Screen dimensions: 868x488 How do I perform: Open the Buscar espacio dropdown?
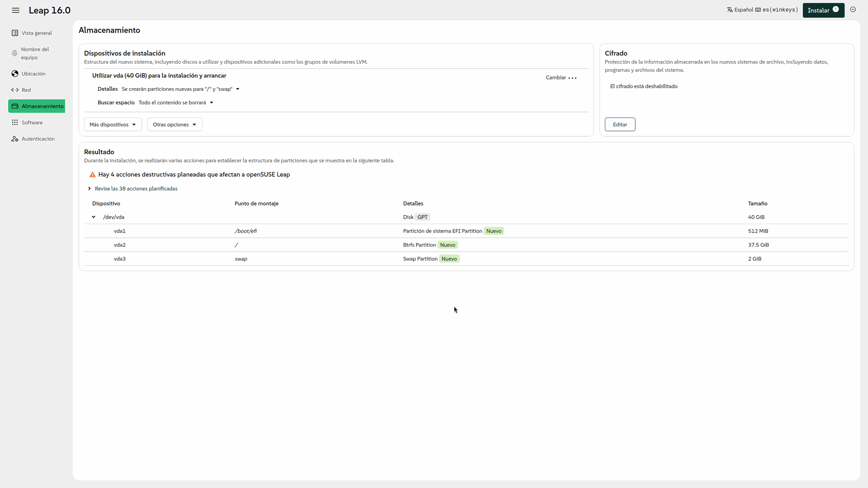pyautogui.click(x=176, y=103)
